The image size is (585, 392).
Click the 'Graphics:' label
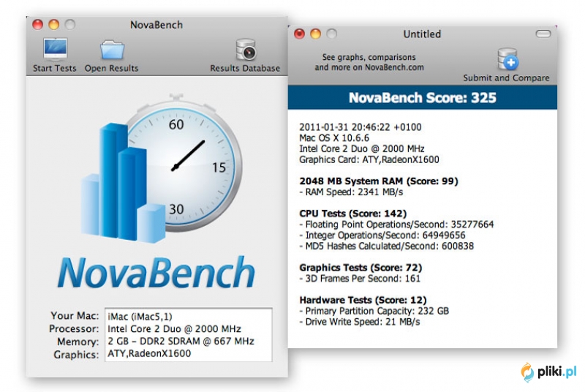[76, 355]
